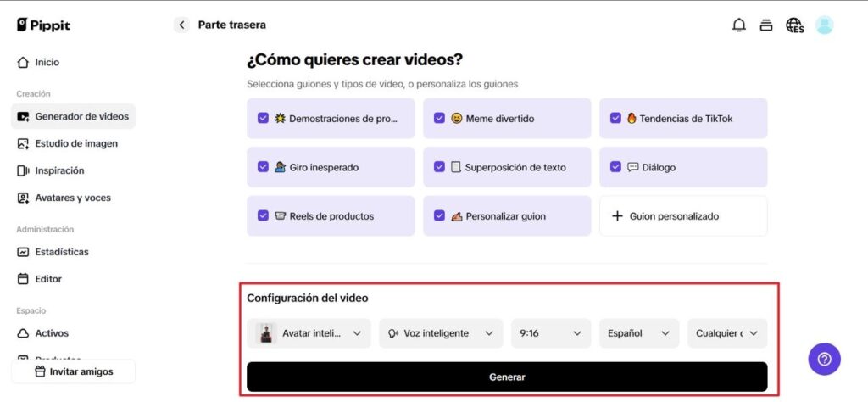Click the language globe ES icon
Image resolution: width=868 pixels, height=402 pixels.
(795, 25)
